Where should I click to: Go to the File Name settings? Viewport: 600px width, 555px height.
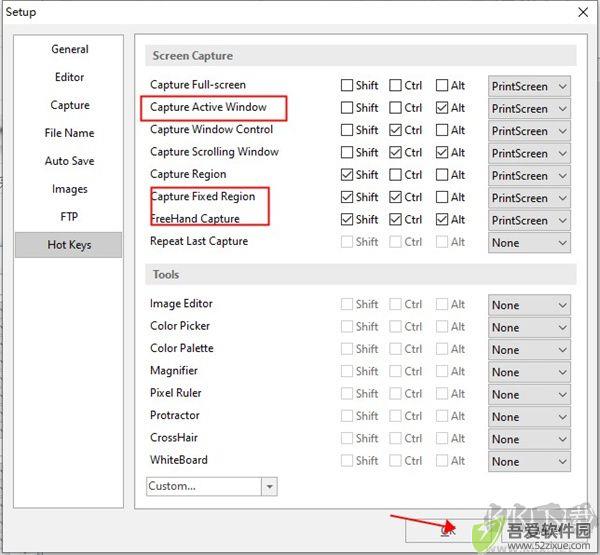69,133
